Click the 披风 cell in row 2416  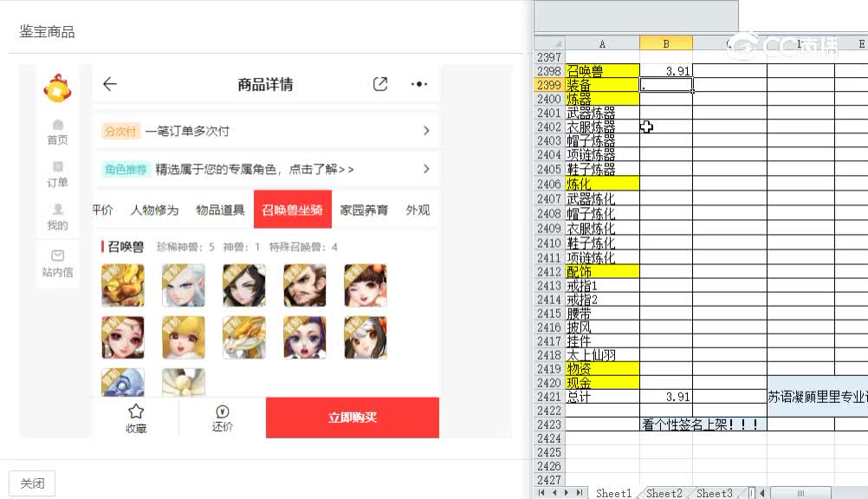602,327
